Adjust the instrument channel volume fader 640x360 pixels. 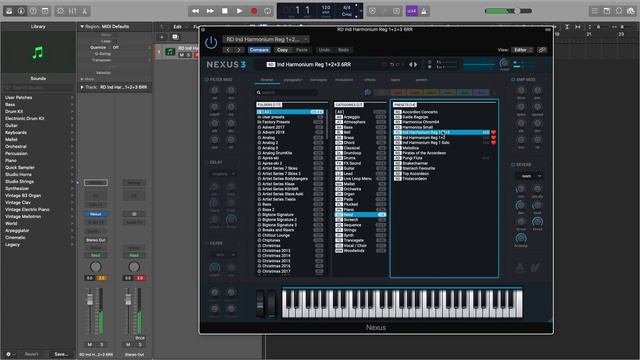pyautogui.click(x=90, y=300)
